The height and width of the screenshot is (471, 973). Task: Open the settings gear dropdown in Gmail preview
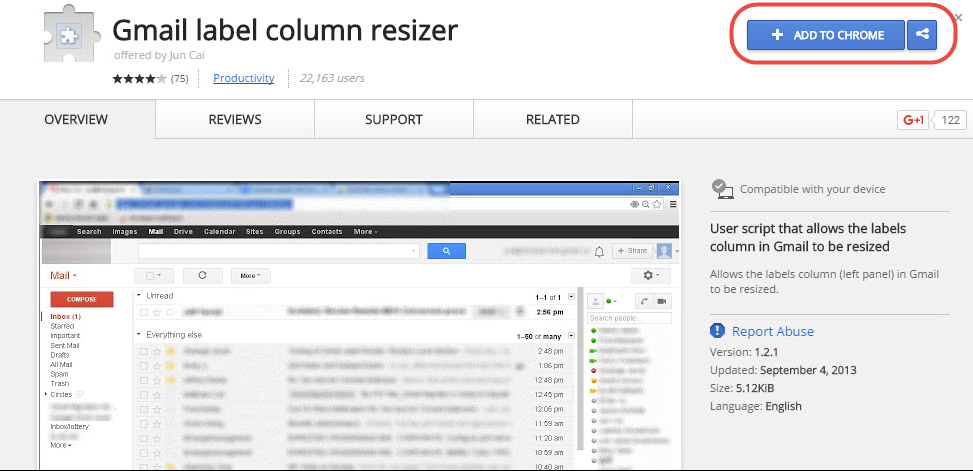click(x=652, y=276)
